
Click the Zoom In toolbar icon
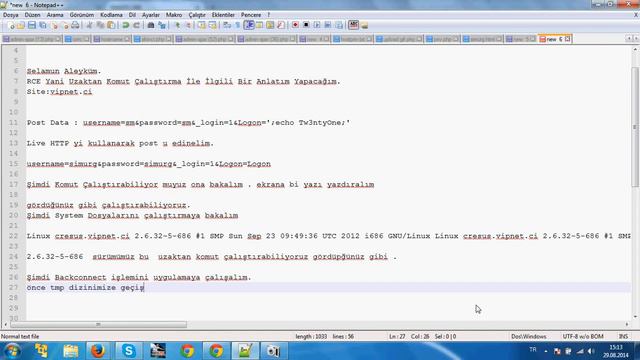pyautogui.click(x=177, y=25)
